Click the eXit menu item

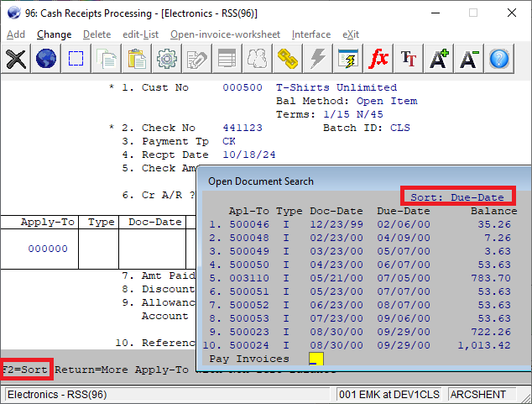[351, 34]
